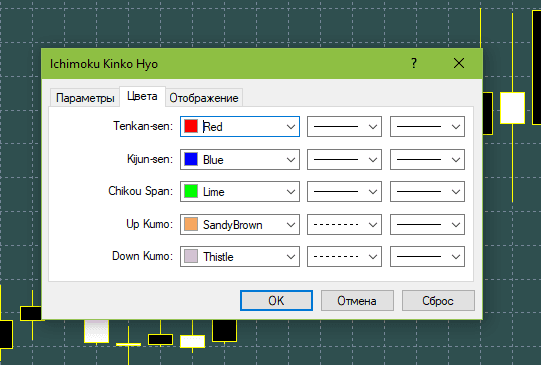Click the red Tenkan-sen color swatch
This screenshot has height=365, width=541.
(191, 126)
